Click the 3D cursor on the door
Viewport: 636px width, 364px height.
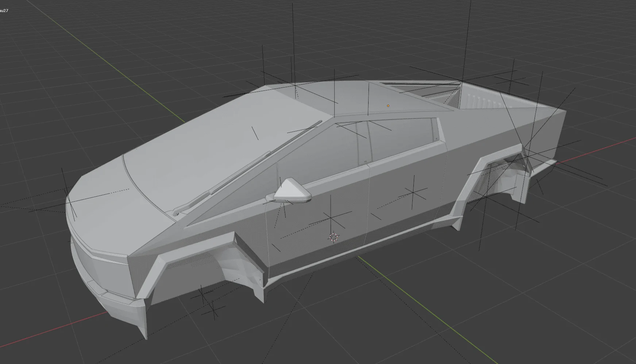(334, 237)
